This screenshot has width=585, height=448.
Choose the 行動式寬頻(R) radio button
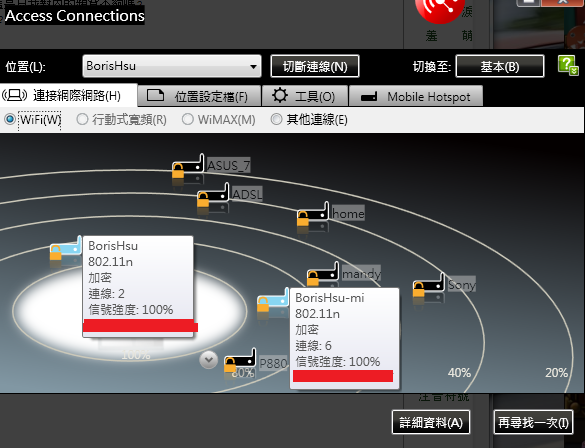point(82,119)
